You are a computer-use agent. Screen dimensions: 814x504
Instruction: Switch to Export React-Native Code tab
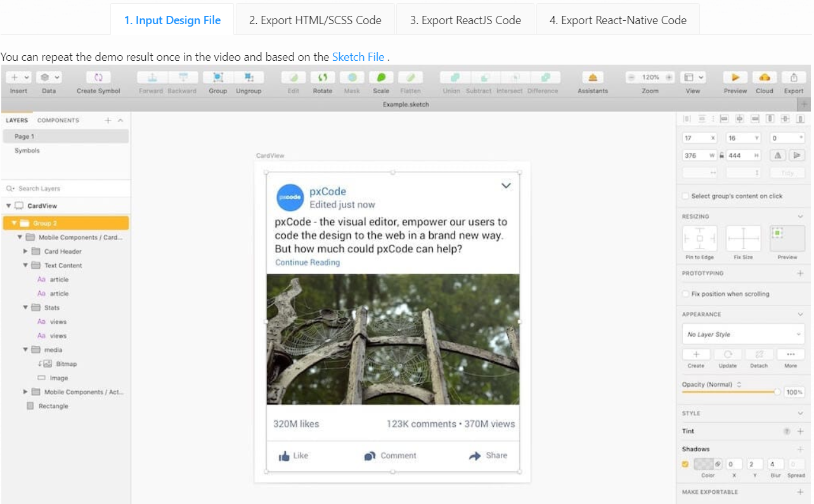pyautogui.click(x=618, y=20)
